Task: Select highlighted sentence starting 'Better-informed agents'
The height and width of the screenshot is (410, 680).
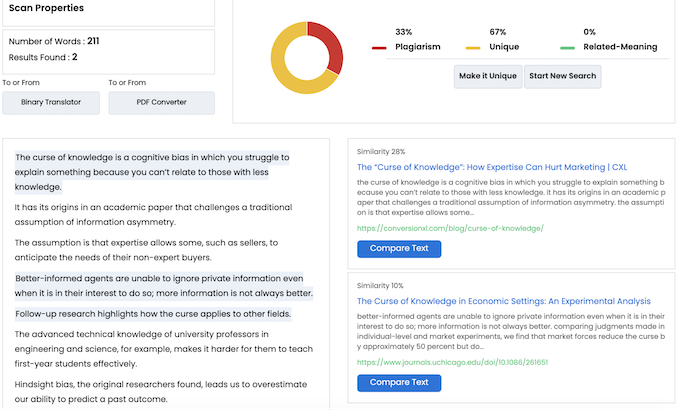Action: click(163, 286)
